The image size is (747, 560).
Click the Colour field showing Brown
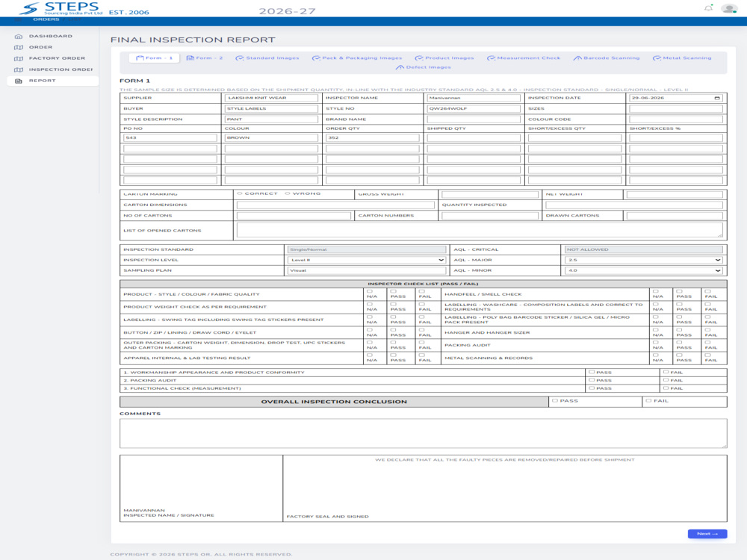coord(271,137)
